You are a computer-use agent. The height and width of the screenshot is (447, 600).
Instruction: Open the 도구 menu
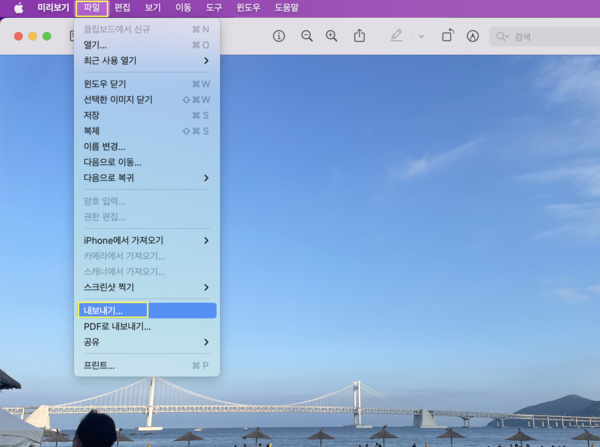point(214,8)
